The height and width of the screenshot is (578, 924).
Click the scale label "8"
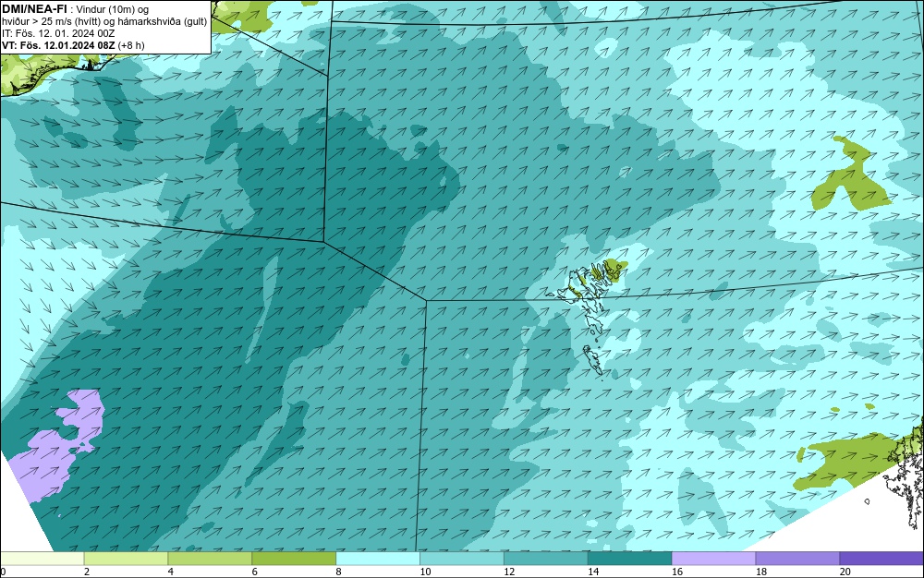[x=338, y=572]
